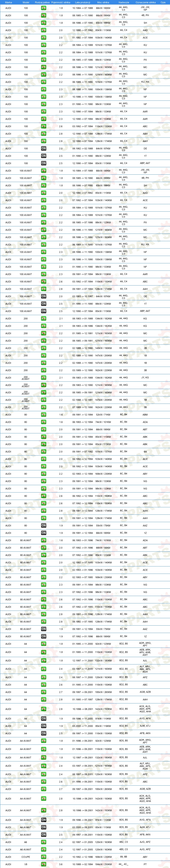
Task: Click body code 4B5, C5 cell
Action: point(123,849)
